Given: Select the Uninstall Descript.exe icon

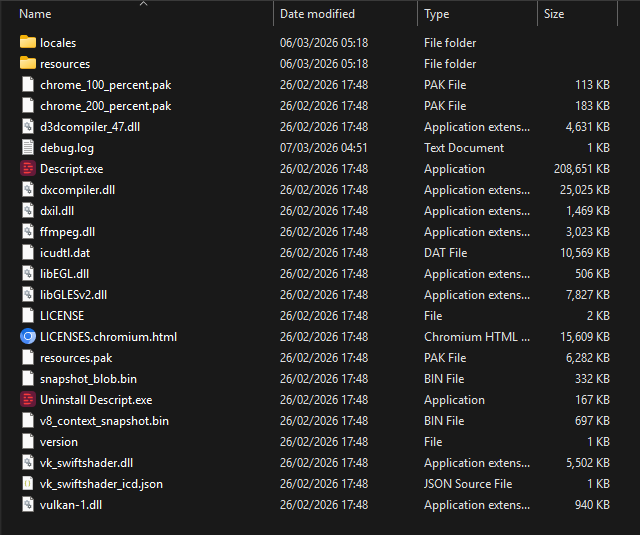Looking at the screenshot, I should (x=28, y=400).
